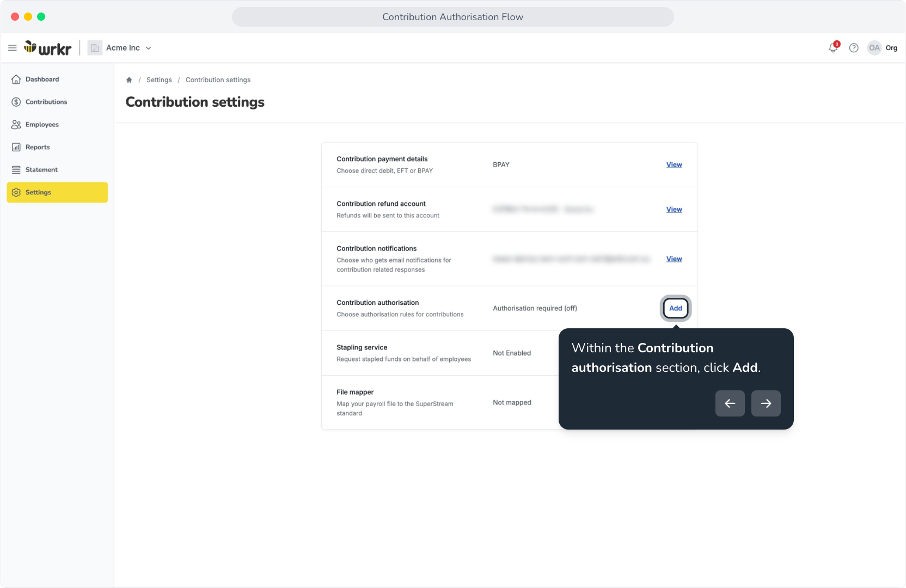Open Reports in the sidebar
This screenshot has width=906, height=588.
click(57, 147)
